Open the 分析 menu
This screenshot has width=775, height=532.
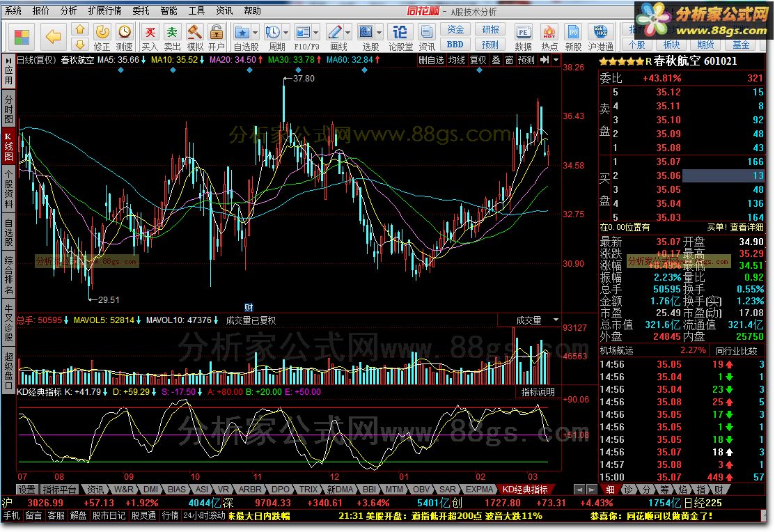pyautogui.click(x=68, y=10)
